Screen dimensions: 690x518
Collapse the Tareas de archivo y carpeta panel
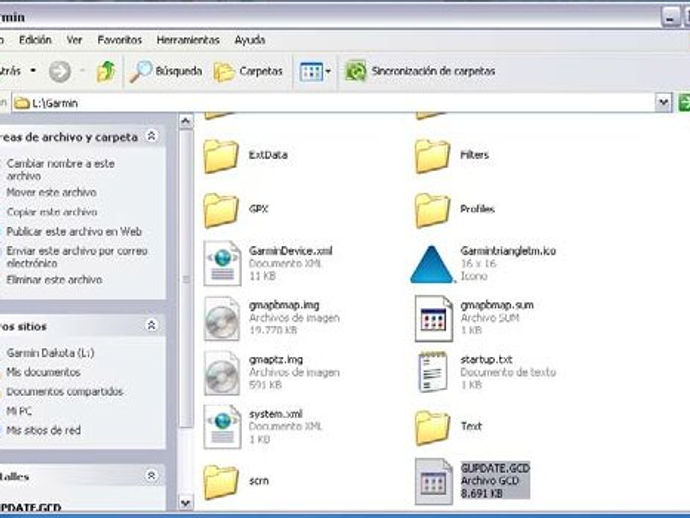[x=151, y=136]
